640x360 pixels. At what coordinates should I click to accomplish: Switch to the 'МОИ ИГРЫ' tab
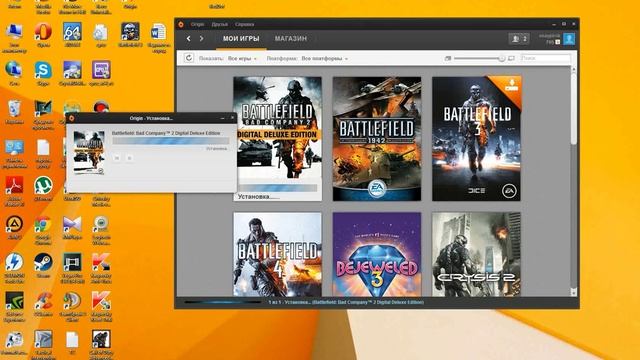[x=241, y=38]
